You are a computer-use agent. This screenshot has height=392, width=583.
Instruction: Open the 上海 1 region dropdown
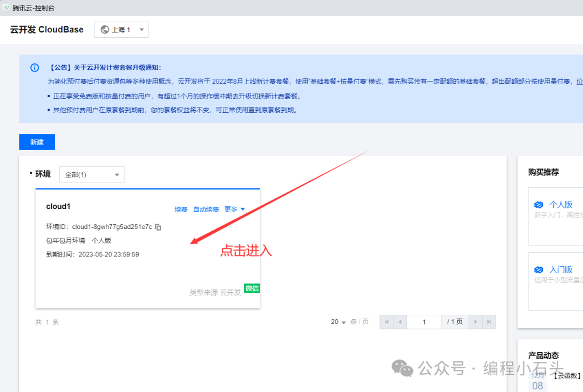(121, 30)
